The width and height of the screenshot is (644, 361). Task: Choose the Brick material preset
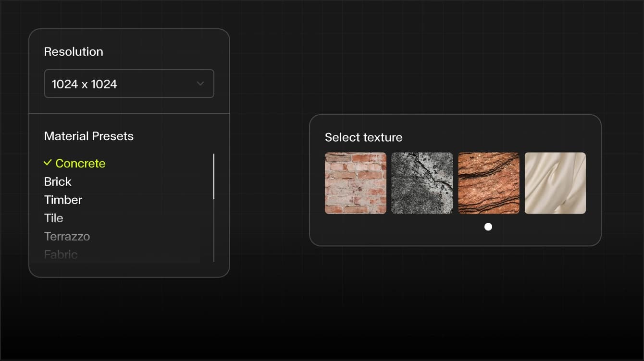(x=58, y=181)
